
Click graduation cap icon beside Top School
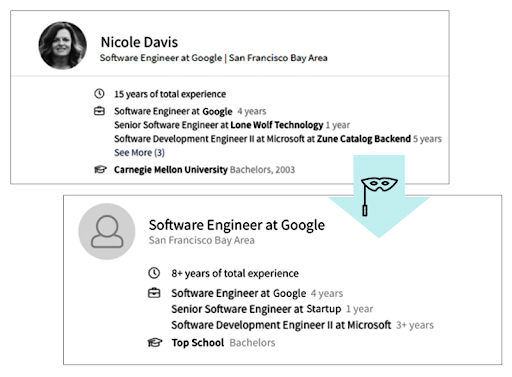[x=155, y=342]
